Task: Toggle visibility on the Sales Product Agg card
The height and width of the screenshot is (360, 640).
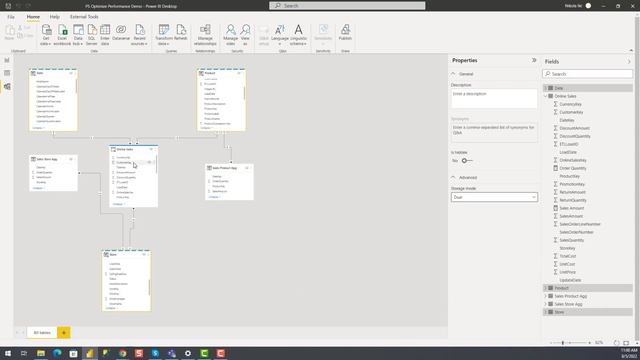Action: click(247, 168)
